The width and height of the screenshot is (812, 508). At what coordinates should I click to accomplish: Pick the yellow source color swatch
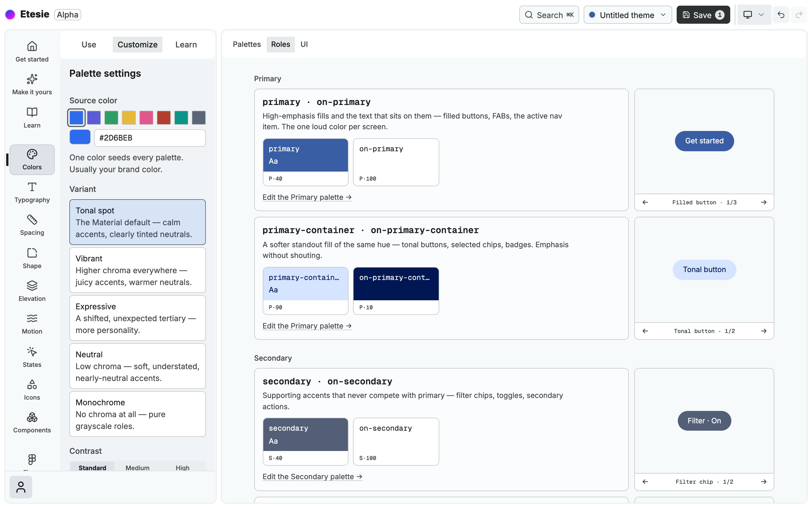coord(129,118)
